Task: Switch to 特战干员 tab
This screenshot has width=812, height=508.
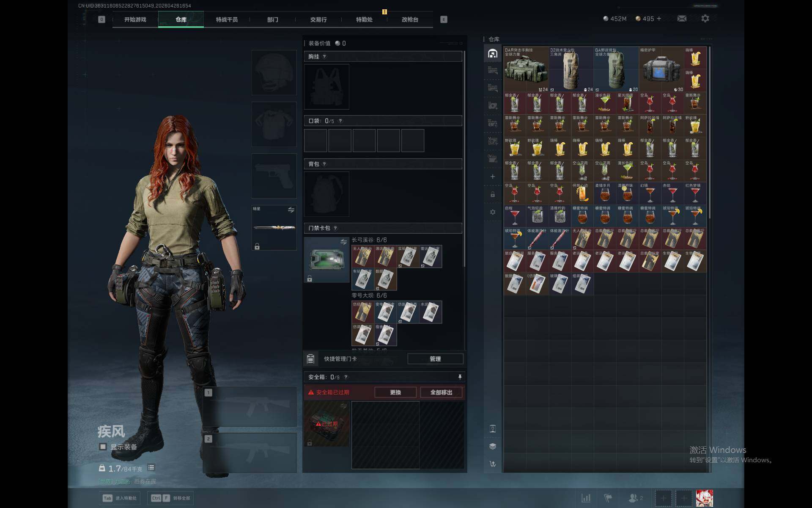Action: point(227,19)
